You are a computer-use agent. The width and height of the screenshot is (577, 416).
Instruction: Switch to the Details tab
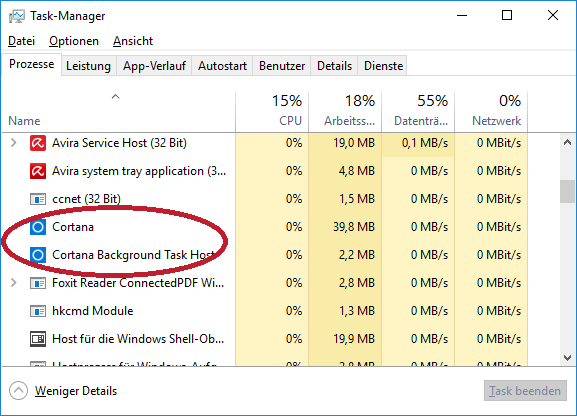(334, 66)
